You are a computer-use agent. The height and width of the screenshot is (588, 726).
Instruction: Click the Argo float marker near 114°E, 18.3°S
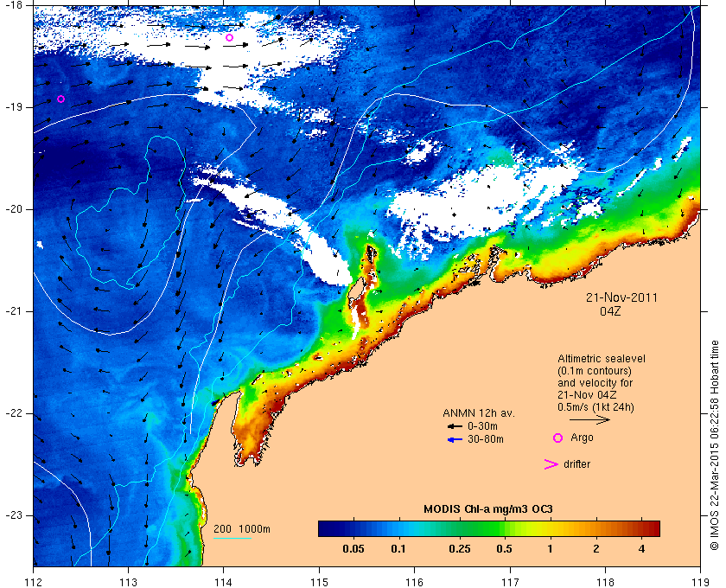(229, 37)
